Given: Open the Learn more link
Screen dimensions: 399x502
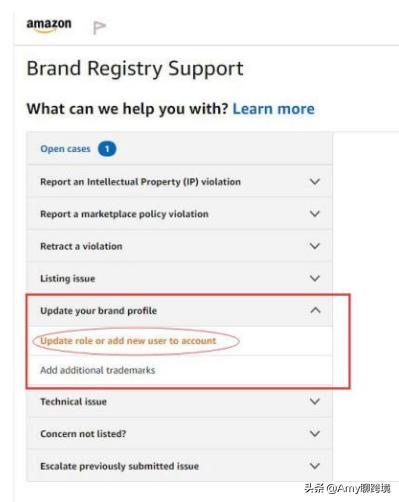Looking at the screenshot, I should [x=273, y=109].
